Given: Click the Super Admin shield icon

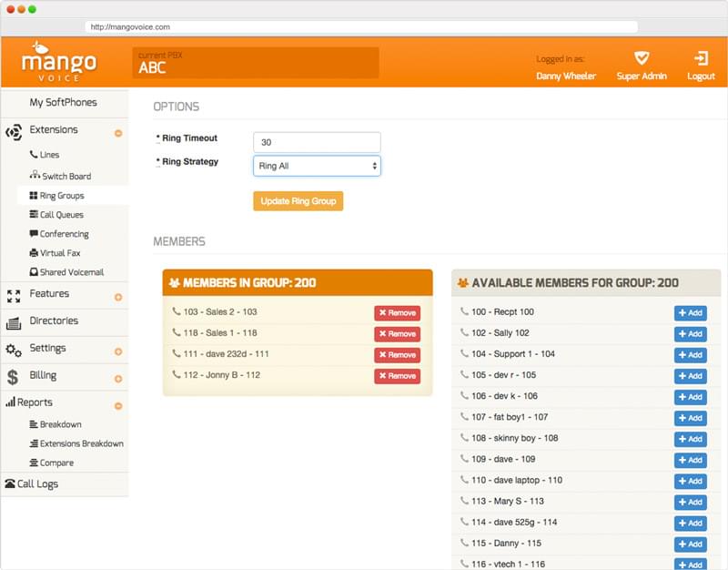Looking at the screenshot, I should [642, 57].
